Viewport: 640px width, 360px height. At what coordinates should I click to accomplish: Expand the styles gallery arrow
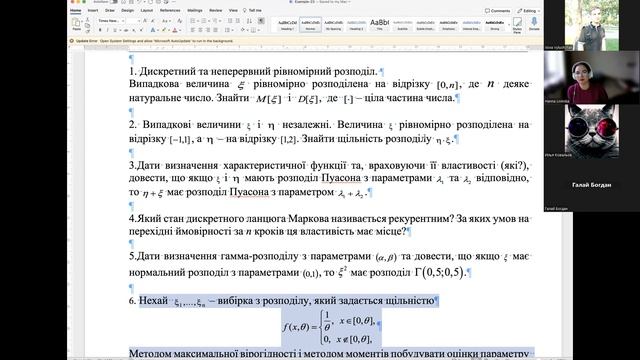[509, 24]
